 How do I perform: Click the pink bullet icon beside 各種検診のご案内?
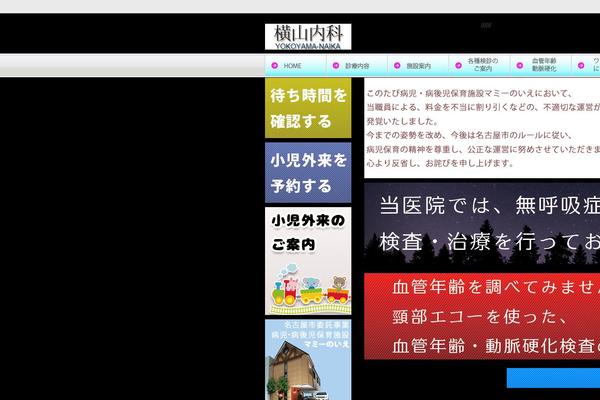[x=458, y=65]
